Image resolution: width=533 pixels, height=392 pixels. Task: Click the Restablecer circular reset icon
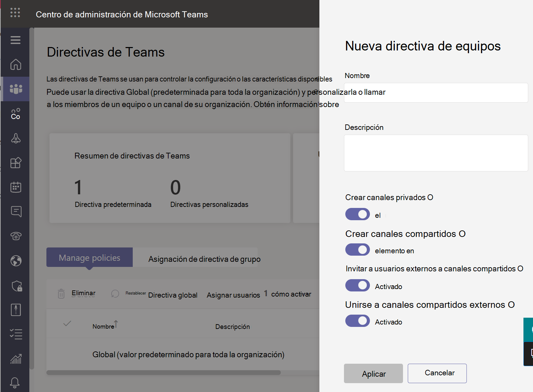[115, 293]
